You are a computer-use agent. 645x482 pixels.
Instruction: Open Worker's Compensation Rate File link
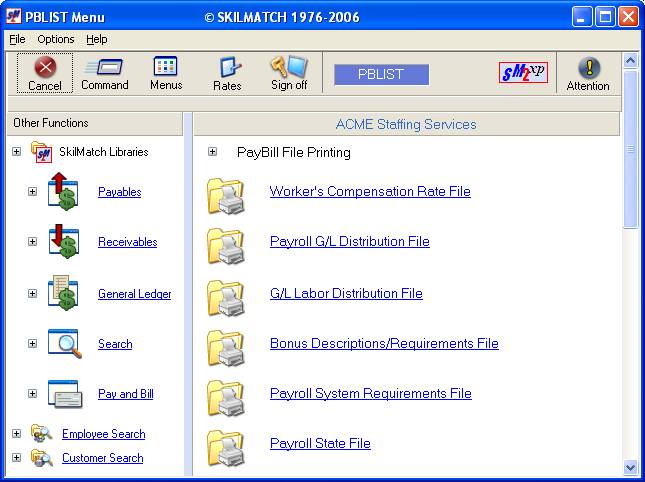(x=370, y=191)
